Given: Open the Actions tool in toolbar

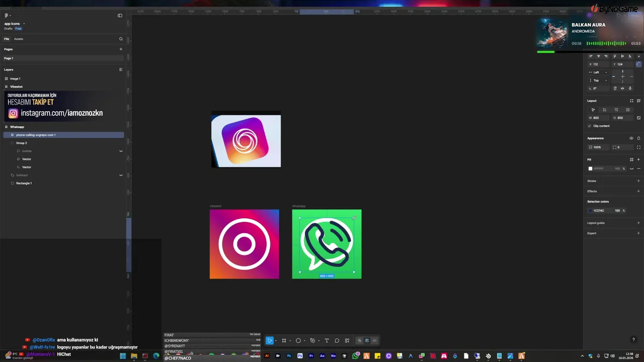Looking at the screenshot, I should point(347,340).
